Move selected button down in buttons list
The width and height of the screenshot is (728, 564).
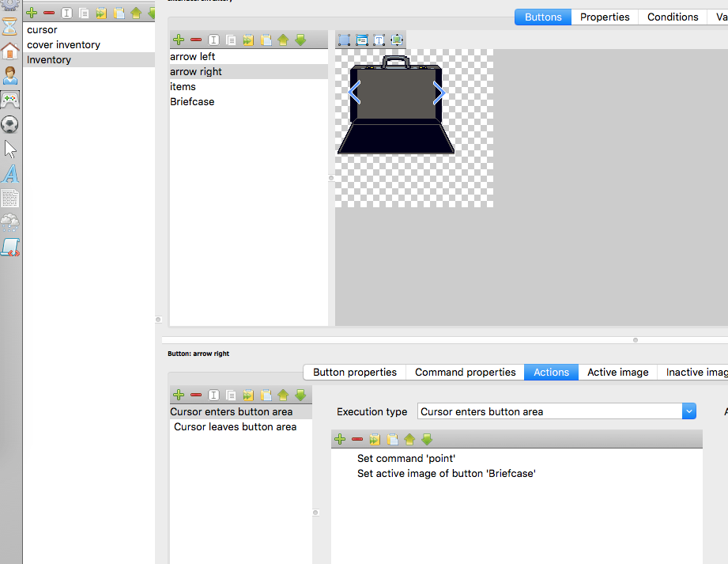(300, 40)
